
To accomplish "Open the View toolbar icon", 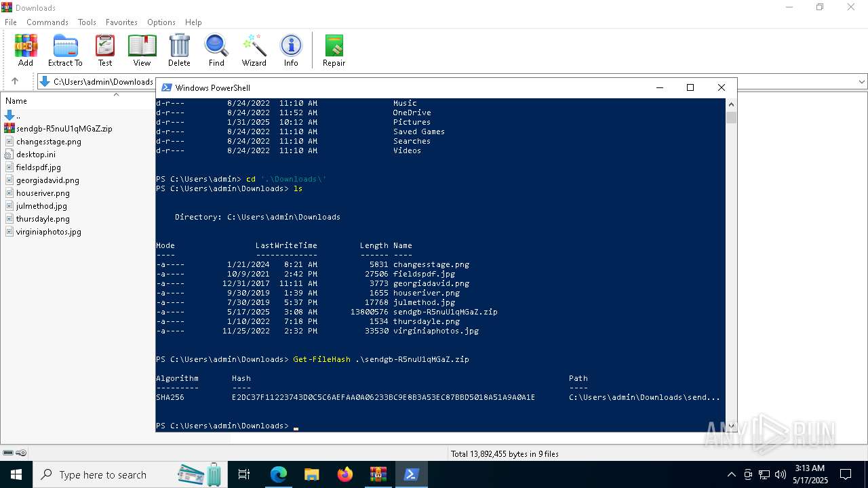I will 142,51.
